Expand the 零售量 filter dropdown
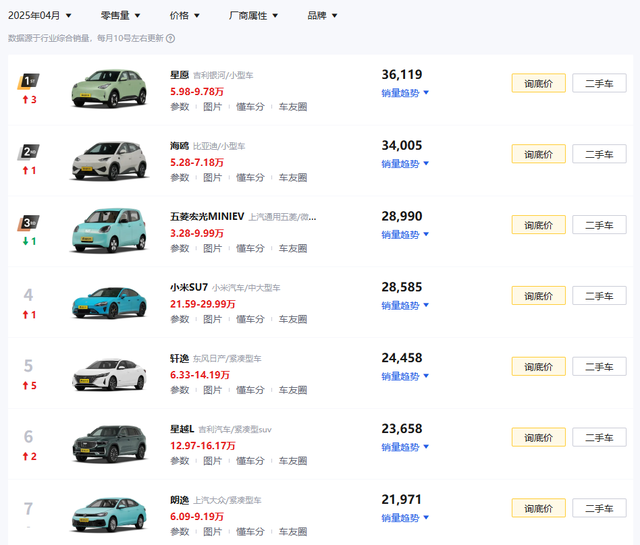 [121, 16]
